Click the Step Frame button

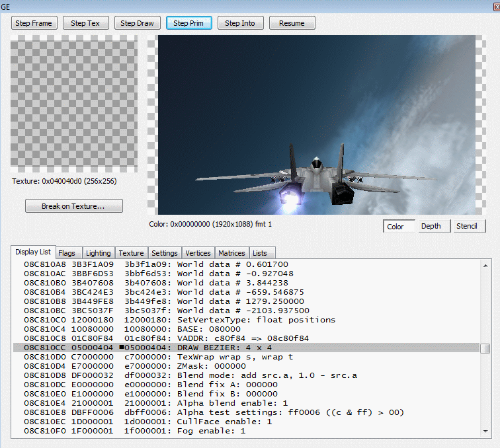coord(34,23)
